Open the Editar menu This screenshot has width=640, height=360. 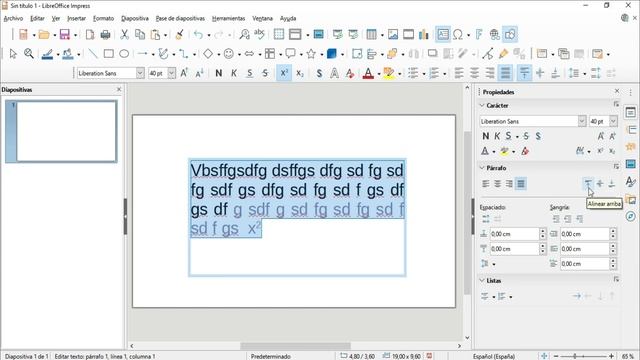click(37, 18)
